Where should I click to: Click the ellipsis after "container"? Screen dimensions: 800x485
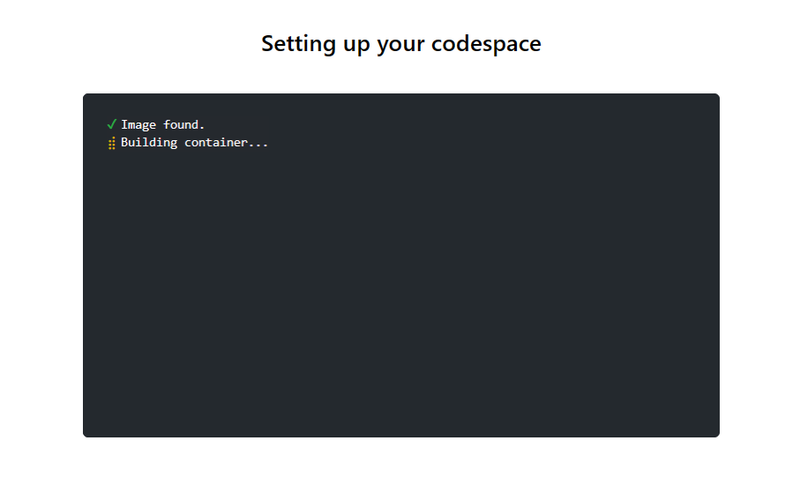pyautogui.click(x=259, y=145)
